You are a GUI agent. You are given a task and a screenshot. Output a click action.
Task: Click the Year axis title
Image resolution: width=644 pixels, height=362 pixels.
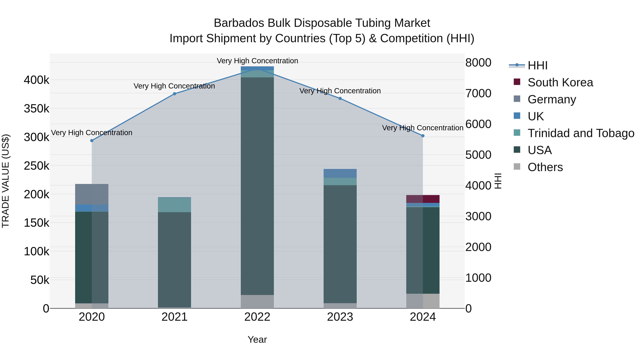(257, 340)
